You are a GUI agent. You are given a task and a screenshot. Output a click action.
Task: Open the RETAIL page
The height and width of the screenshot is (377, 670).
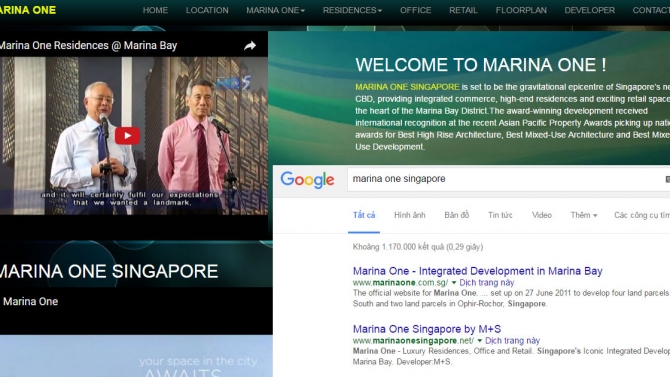[463, 10]
